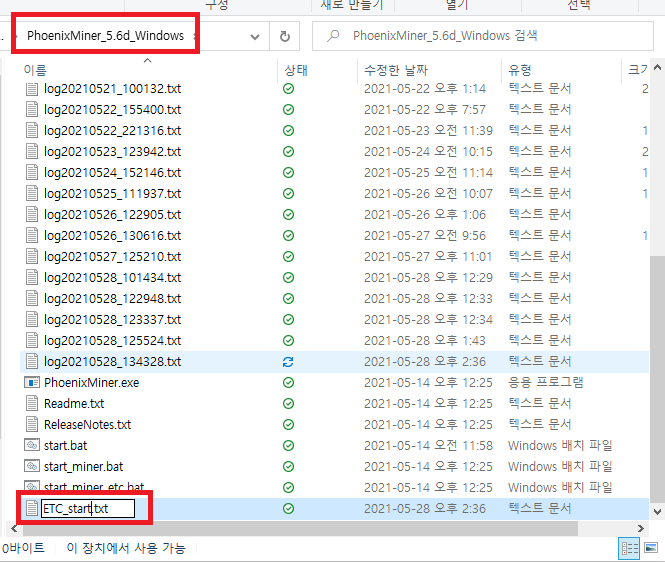Select file log20210528_123337.txt

[112, 319]
